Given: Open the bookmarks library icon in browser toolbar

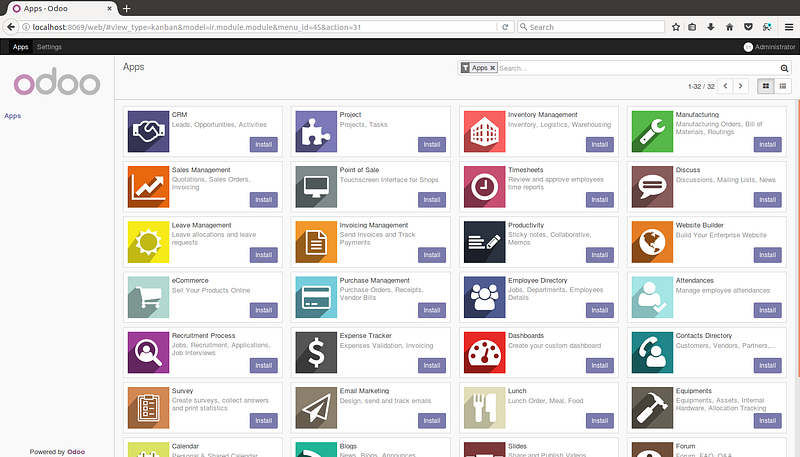Looking at the screenshot, I should click(x=692, y=27).
